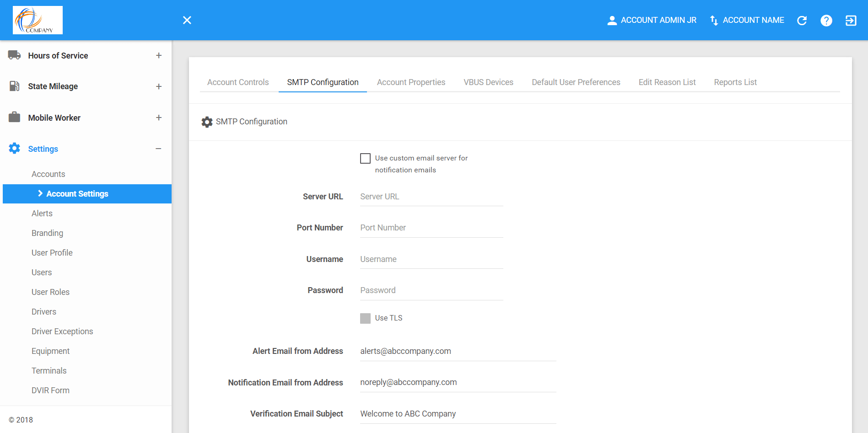
Task: Open Accounts in the Settings submenu
Action: [48, 174]
